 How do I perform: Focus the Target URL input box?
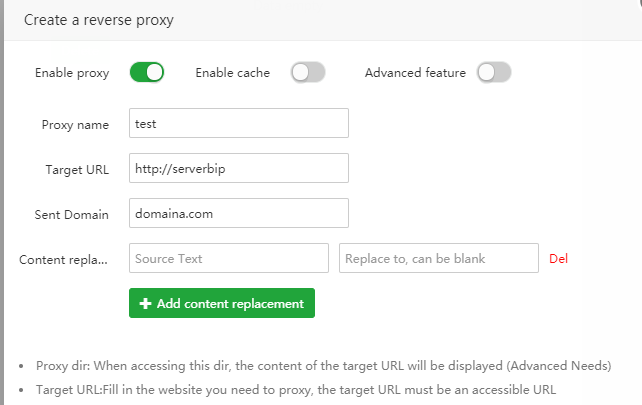tap(238, 168)
